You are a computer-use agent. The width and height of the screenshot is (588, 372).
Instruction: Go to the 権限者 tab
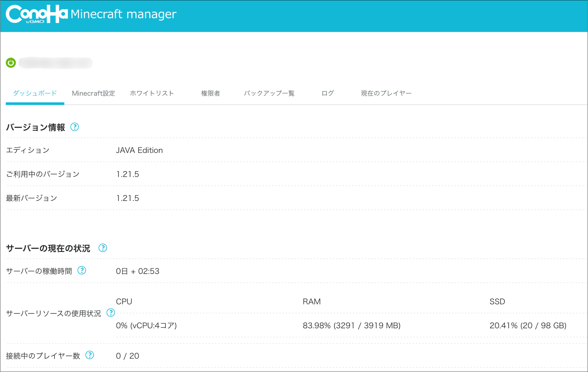(210, 93)
